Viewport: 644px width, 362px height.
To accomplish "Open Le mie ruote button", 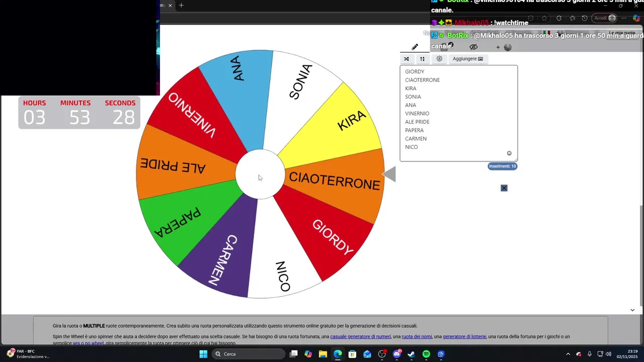I will [x=622, y=33].
